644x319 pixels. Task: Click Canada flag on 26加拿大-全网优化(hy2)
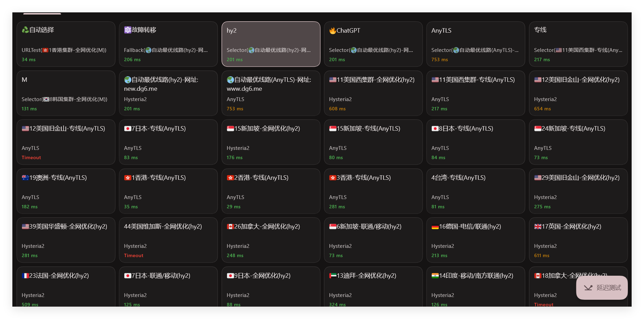230,227
